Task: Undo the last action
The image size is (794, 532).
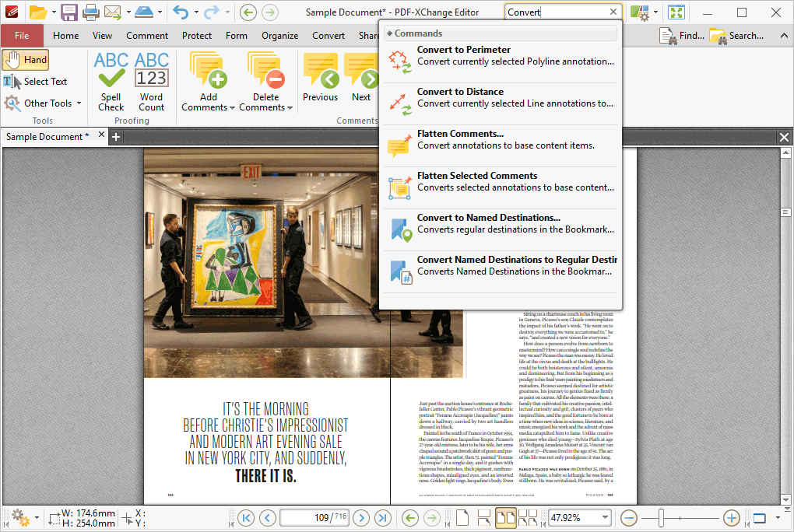Action: (x=181, y=12)
